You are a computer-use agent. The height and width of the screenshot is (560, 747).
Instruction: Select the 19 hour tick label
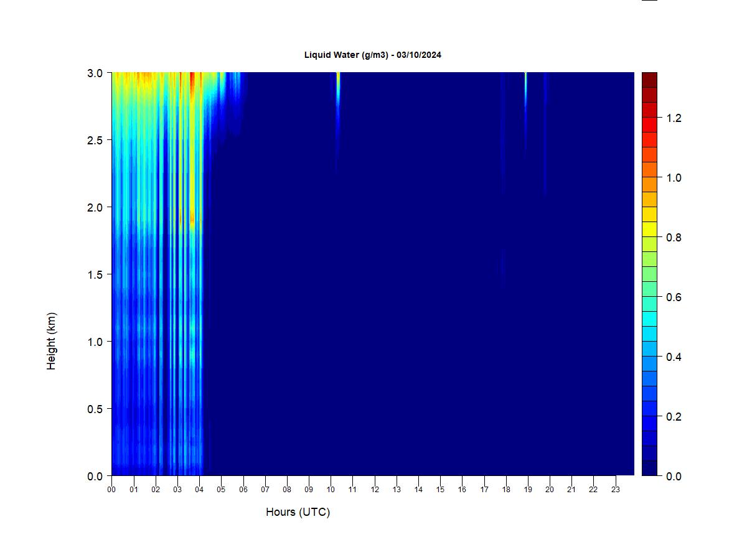528,490
